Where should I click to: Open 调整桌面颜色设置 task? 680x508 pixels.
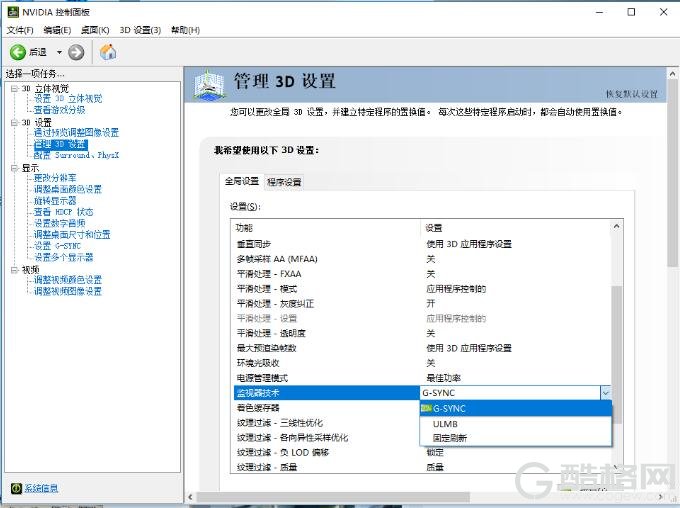(68, 189)
